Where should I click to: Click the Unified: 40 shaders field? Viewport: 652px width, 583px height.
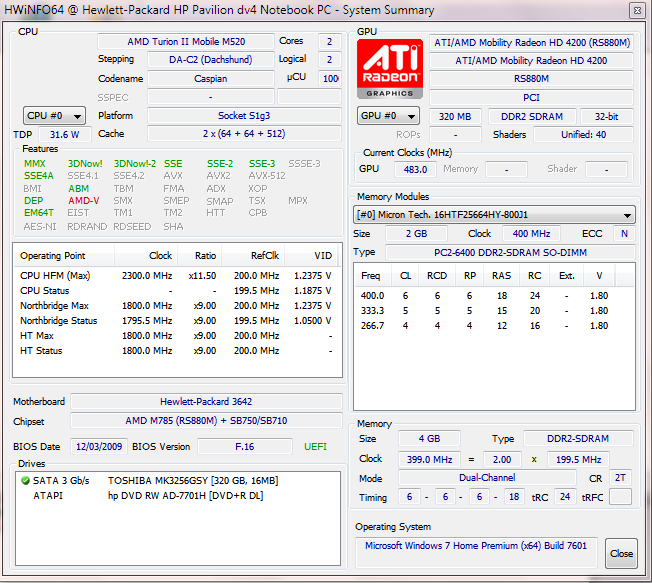583,135
